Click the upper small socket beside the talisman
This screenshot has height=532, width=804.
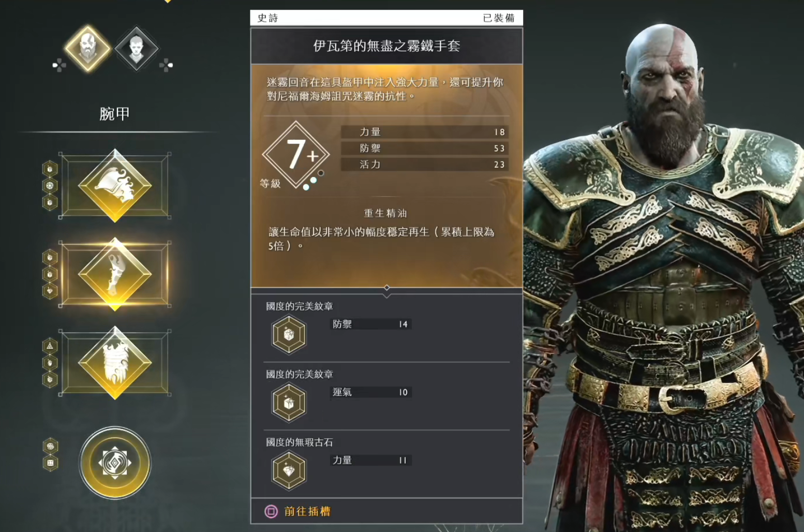[50, 446]
